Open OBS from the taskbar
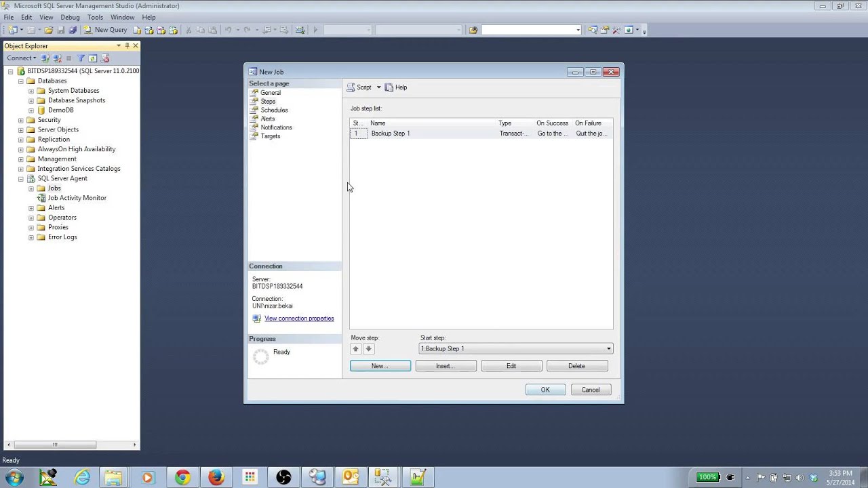Screen dimensions: 868x488 tap(283, 477)
